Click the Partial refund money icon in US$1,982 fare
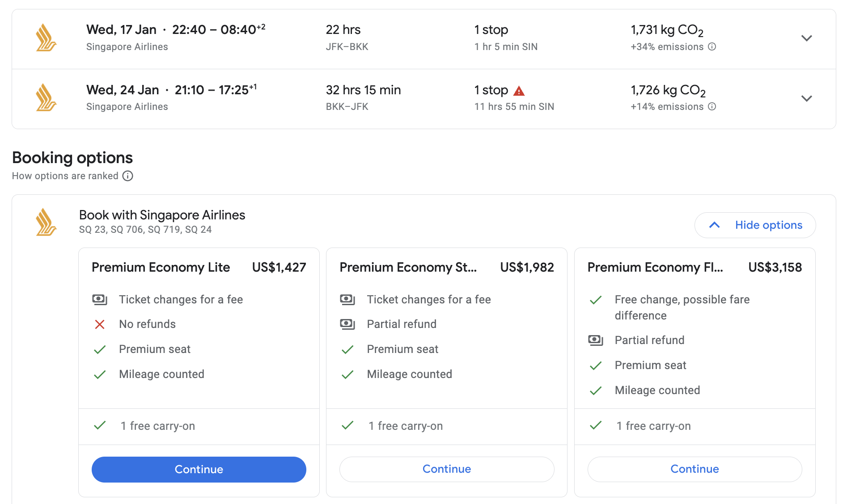The image size is (847, 504). click(x=347, y=324)
